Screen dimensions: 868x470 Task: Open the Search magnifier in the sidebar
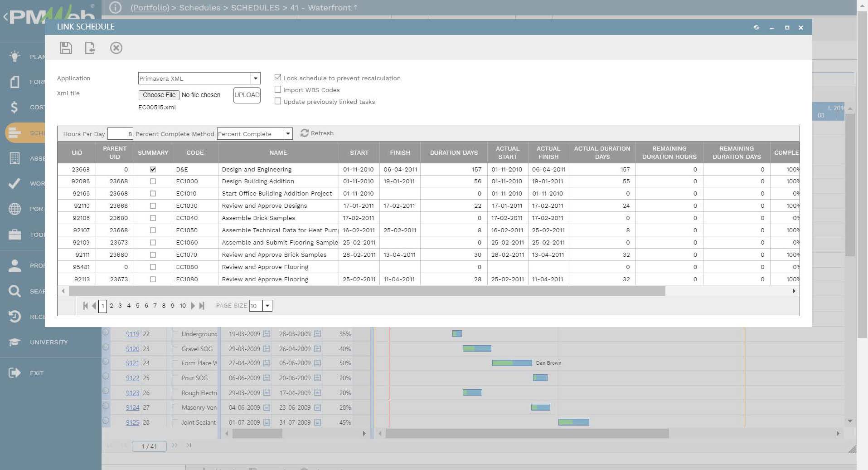tap(15, 291)
